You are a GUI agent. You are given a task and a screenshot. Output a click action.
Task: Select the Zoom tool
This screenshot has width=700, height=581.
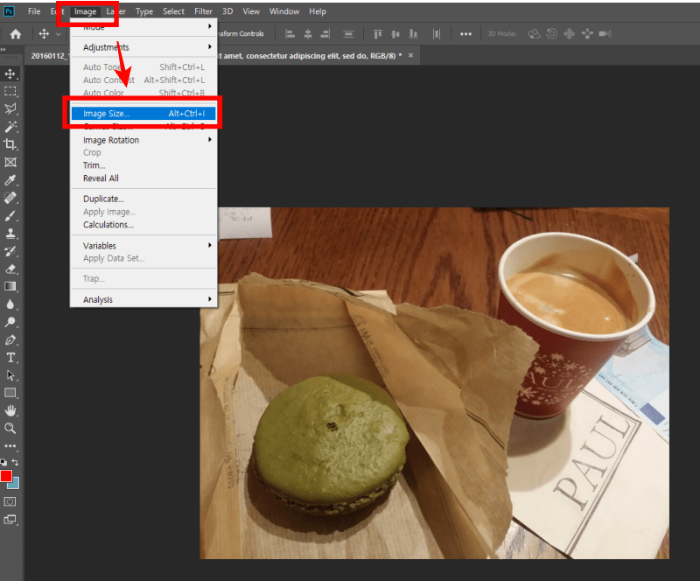[x=10, y=428]
